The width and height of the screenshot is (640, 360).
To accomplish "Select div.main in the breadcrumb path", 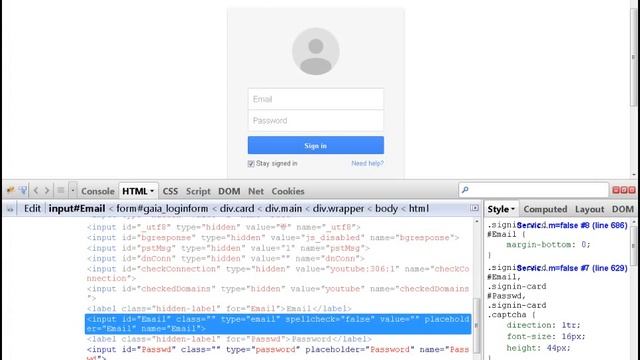I will coord(283,209).
